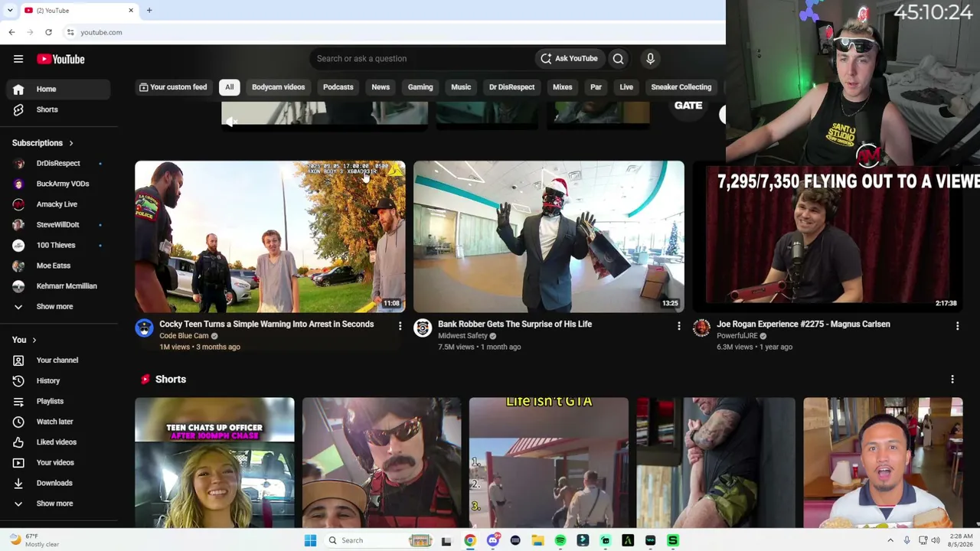Viewport: 980px width, 551px height.
Task: Open Discord from the taskbar
Action: coord(493,540)
